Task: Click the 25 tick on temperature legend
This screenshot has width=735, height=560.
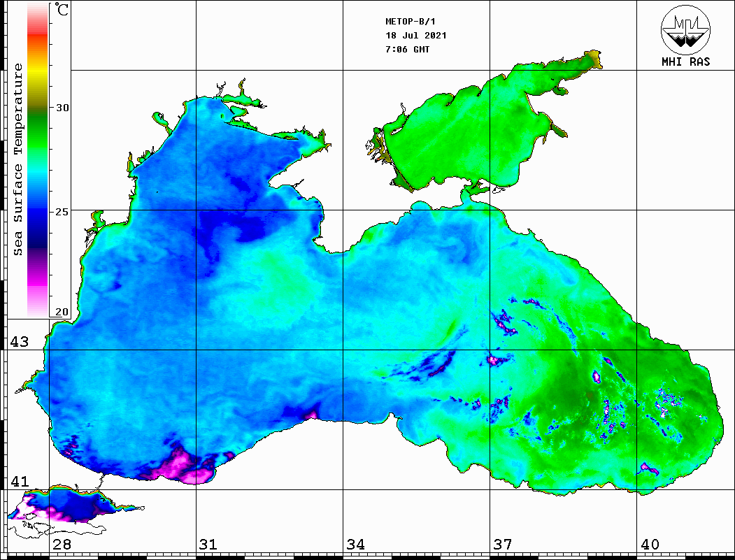Action: tap(62, 212)
